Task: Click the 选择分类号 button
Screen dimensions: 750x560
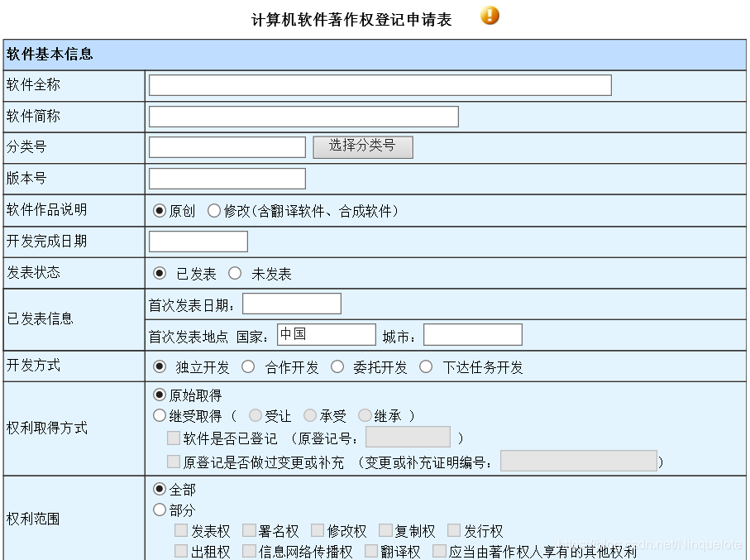Action: 361,146
